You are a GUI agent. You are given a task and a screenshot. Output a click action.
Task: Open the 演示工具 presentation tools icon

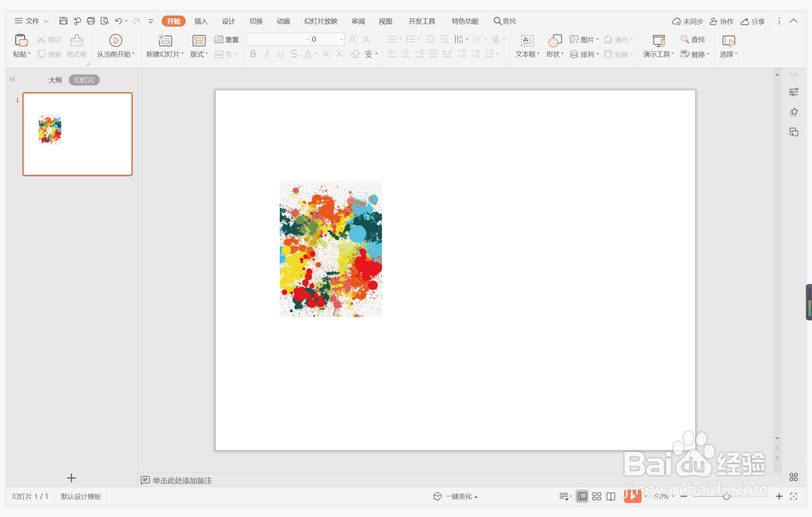658,40
